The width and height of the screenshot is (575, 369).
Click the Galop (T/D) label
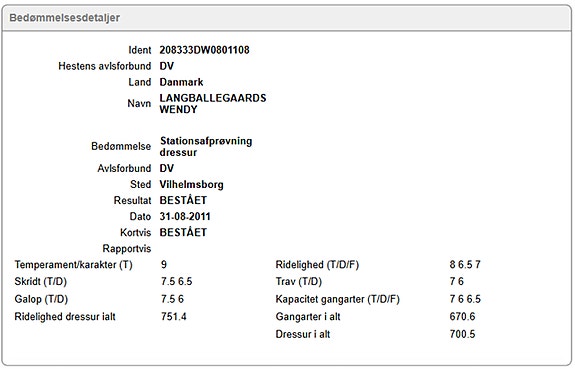41,299
